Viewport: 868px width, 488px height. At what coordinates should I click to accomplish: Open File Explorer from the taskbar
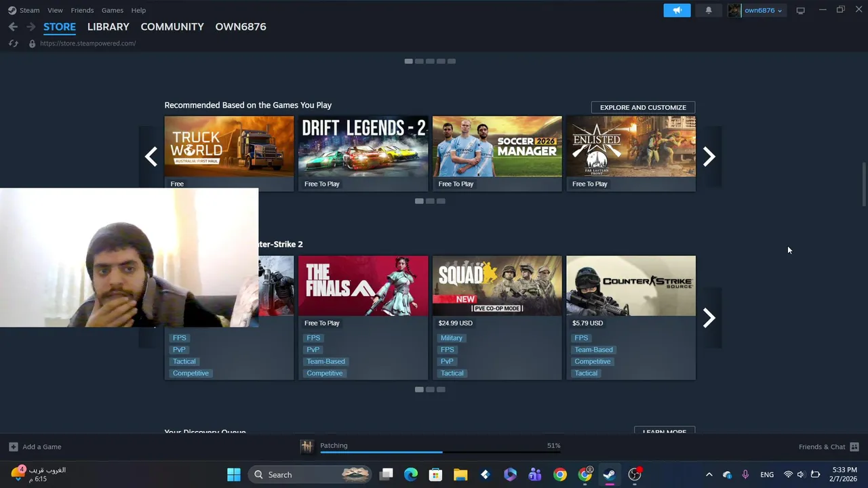[x=460, y=474]
